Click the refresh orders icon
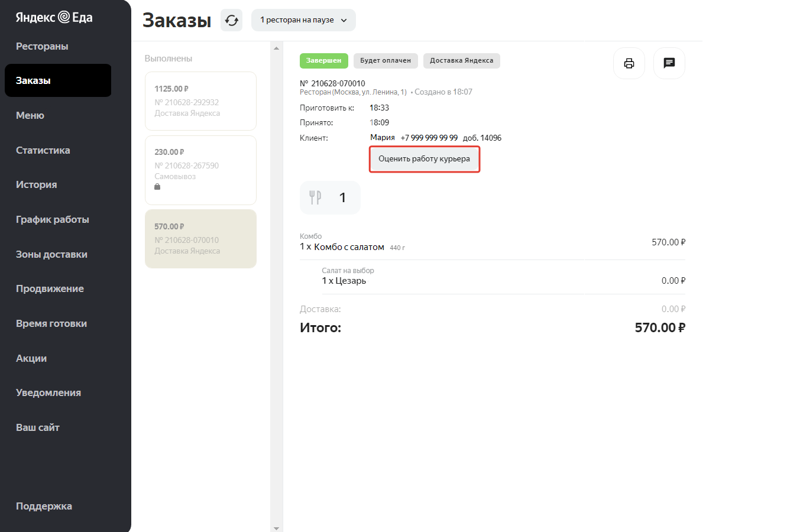Viewport: 787px width, 532px height. click(231, 20)
